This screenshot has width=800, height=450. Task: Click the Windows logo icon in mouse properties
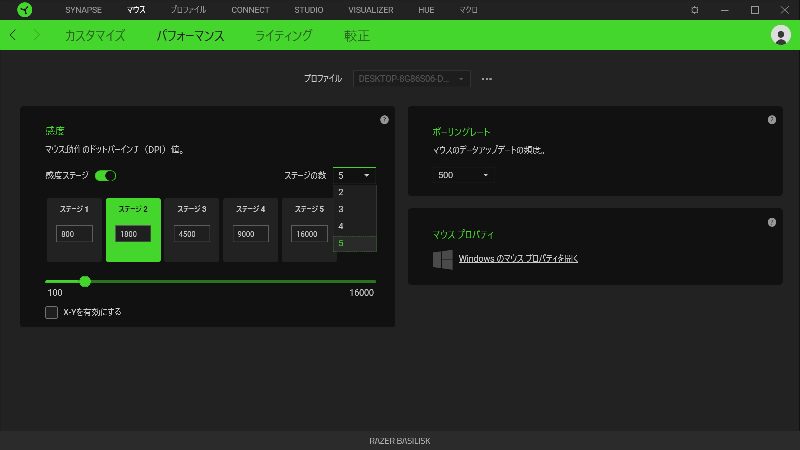tap(442, 259)
